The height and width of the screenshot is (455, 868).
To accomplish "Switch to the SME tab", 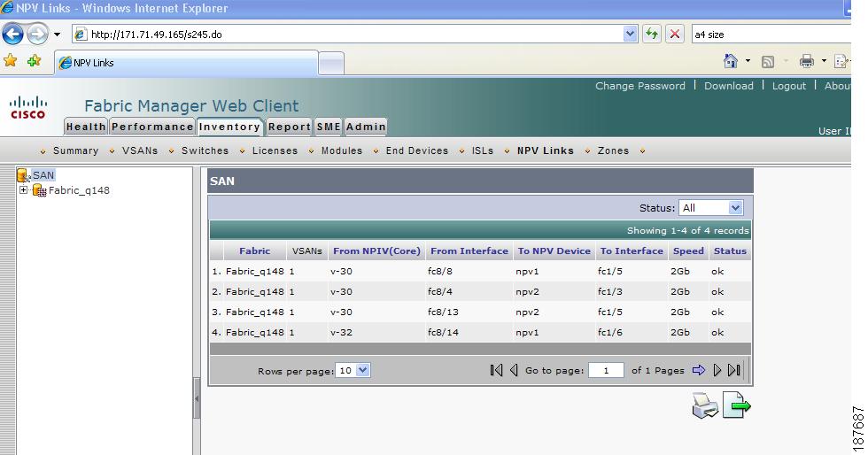I will point(329,127).
